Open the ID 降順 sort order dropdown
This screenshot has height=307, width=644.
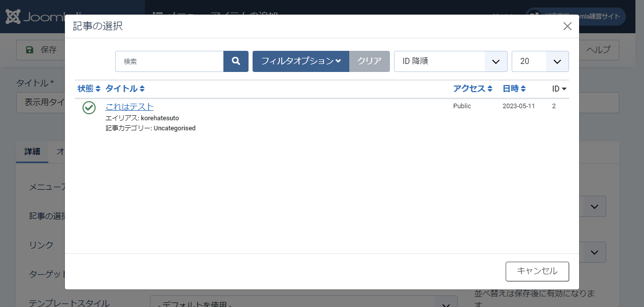point(450,61)
